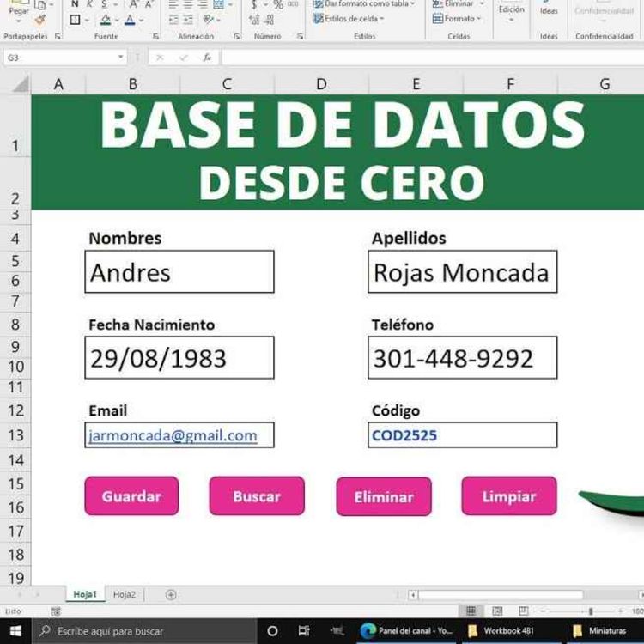The image size is (644, 644).
Task: Open the font color dropdown arrow
Action: click(142, 20)
